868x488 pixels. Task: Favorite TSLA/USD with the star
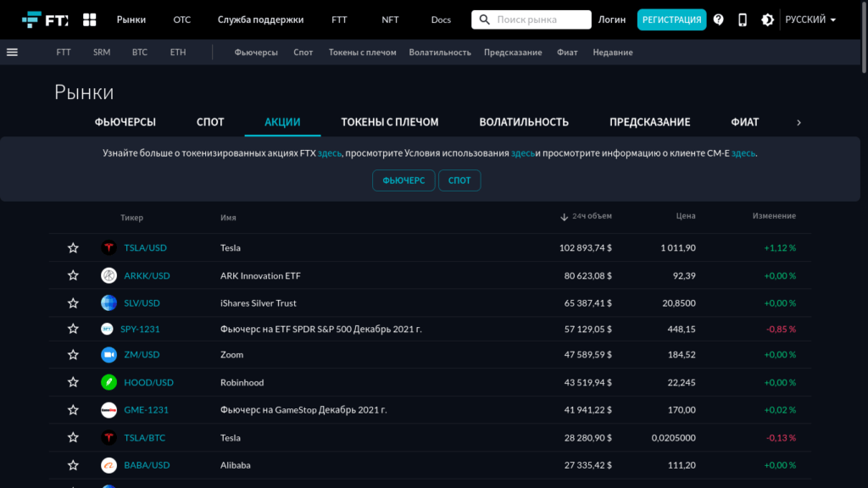coord(73,248)
